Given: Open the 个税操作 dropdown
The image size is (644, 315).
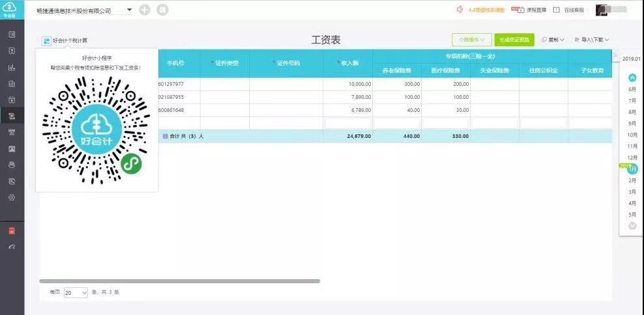Looking at the screenshot, I should [x=472, y=40].
